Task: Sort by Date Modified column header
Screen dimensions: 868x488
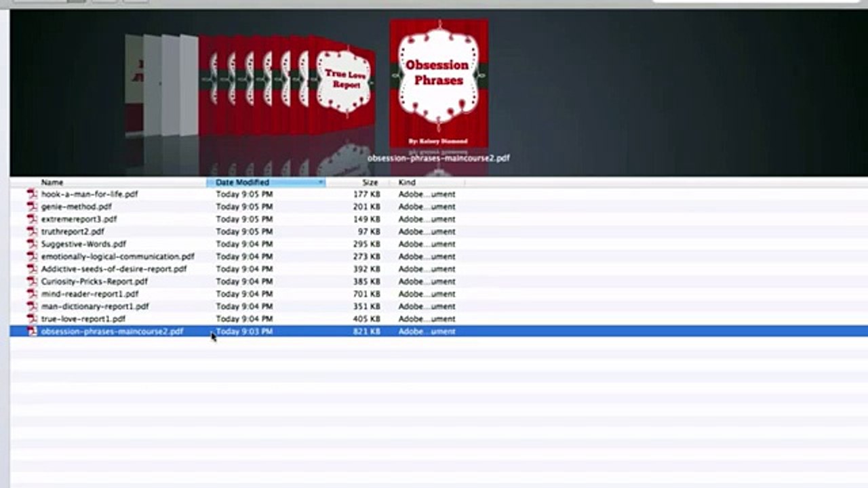Action: (266, 182)
